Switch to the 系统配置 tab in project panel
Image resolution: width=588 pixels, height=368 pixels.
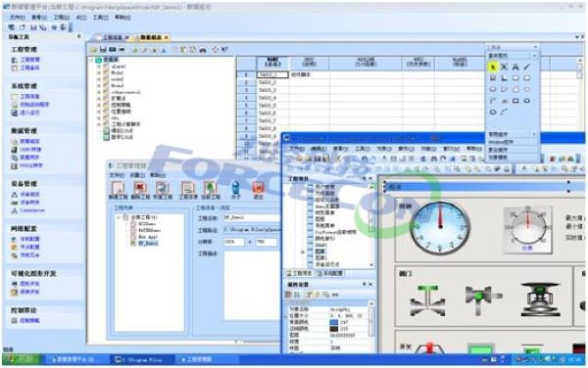(330, 274)
